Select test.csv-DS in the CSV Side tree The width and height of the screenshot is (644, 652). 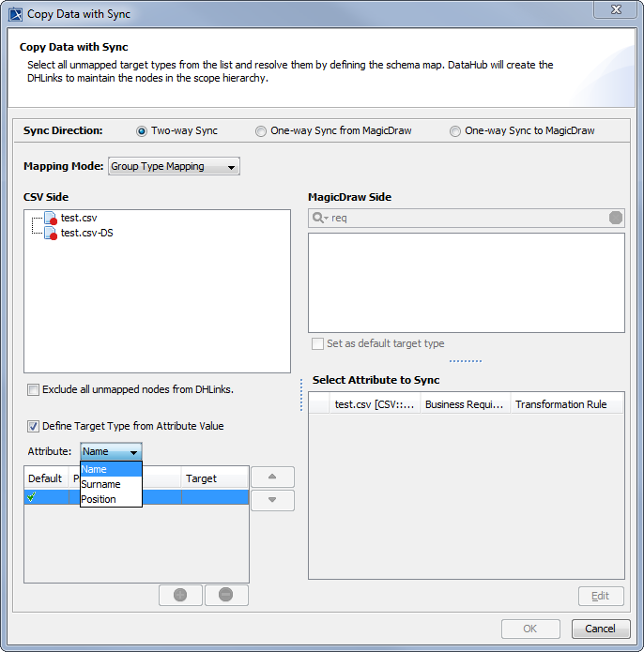87,233
